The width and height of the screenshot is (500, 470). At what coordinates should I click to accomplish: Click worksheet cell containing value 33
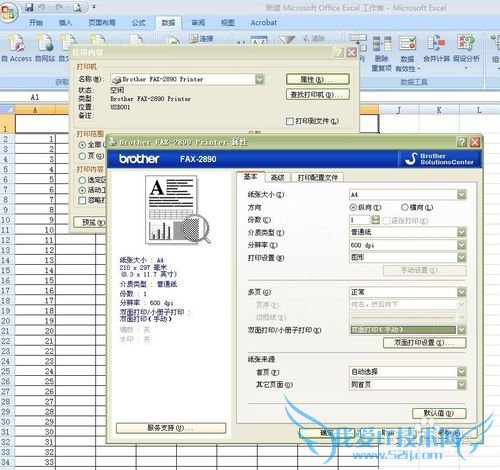coord(35,462)
